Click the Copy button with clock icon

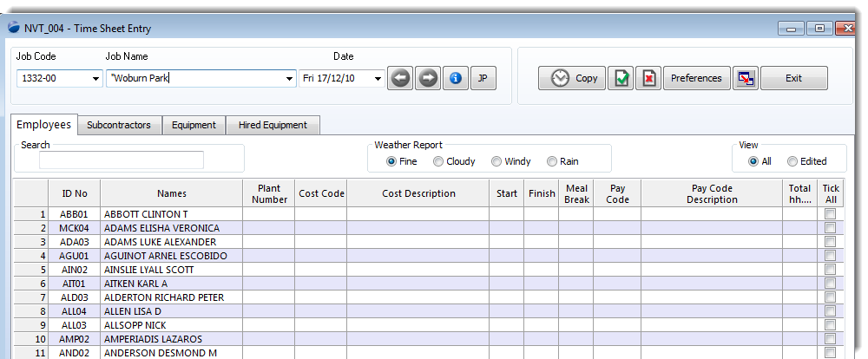[x=572, y=79]
